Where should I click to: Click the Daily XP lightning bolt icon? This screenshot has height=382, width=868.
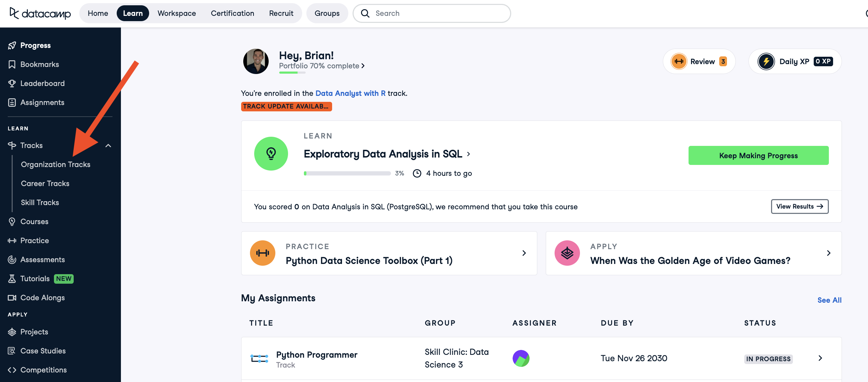pos(766,62)
